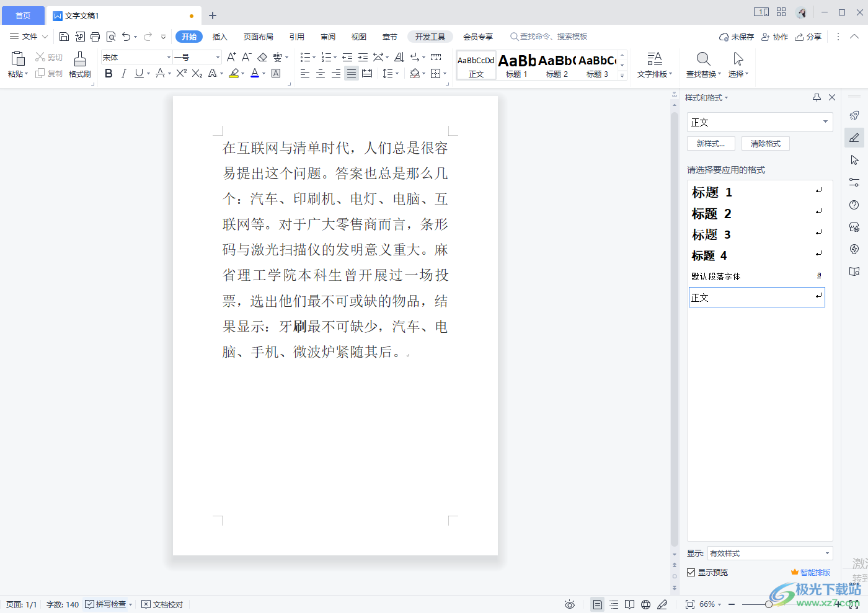Increase font size with A+ icon
The height and width of the screenshot is (613, 868).
[231, 57]
